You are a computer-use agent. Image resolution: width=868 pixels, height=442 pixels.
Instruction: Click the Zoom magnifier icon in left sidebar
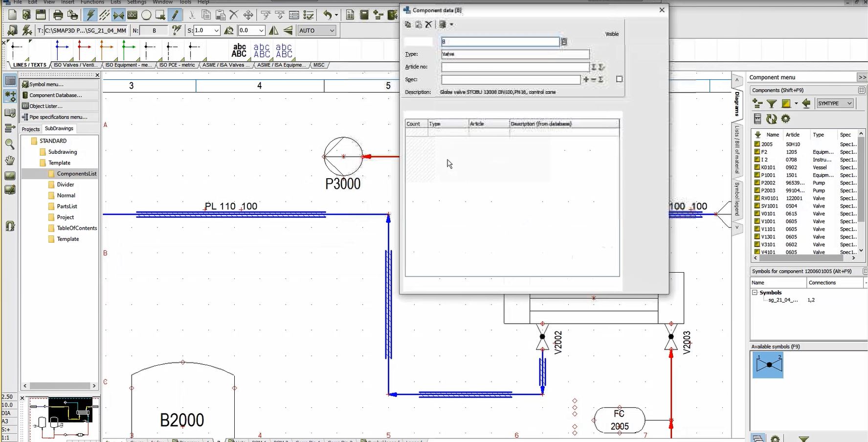9,144
